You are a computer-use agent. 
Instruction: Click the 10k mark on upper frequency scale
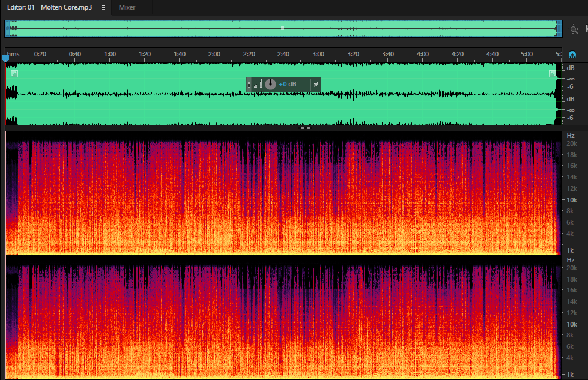point(572,200)
